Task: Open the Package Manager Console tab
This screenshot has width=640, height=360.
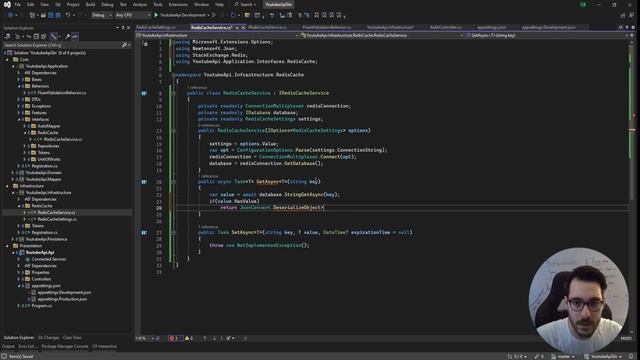Action: (x=65, y=347)
